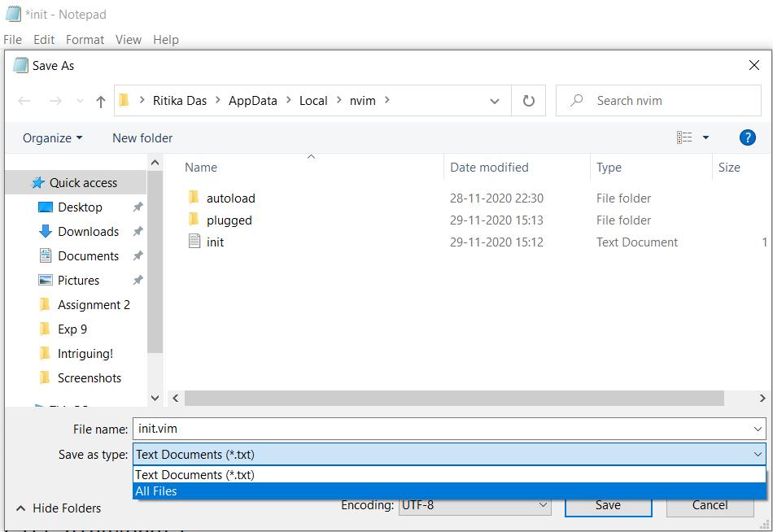
Task: Open Assignment 2 folder in navigation pane
Action: pyautogui.click(x=94, y=305)
